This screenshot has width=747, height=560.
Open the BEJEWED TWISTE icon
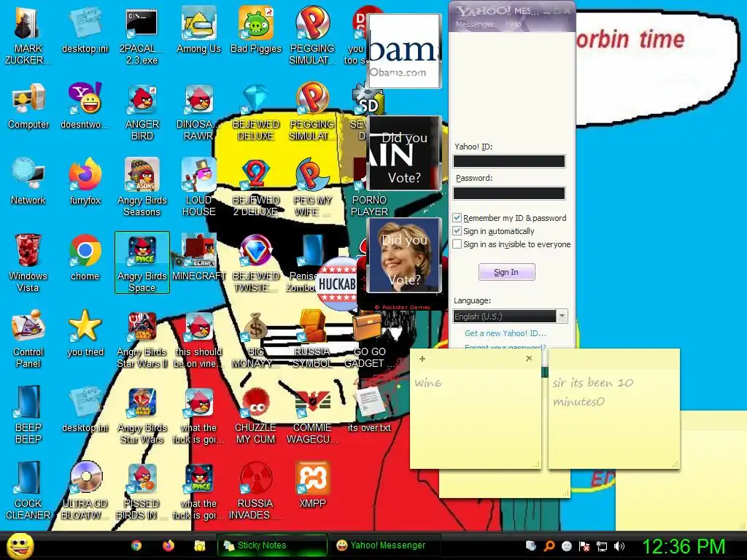[x=256, y=263]
